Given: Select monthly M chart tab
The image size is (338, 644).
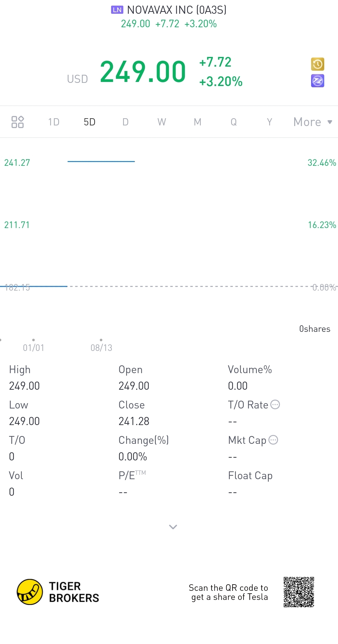Looking at the screenshot, I should click(x=197, y=122).
